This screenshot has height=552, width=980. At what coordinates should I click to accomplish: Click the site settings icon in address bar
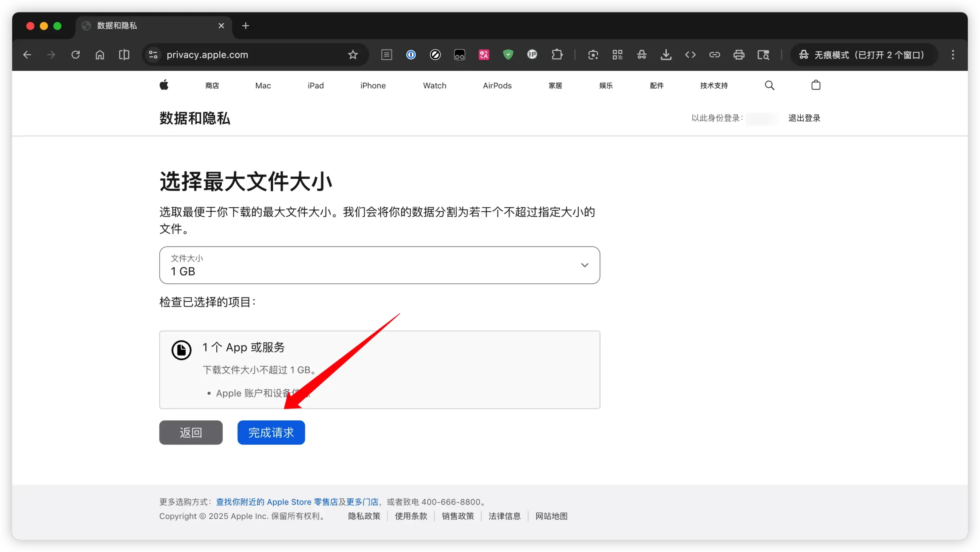(152, 54)
